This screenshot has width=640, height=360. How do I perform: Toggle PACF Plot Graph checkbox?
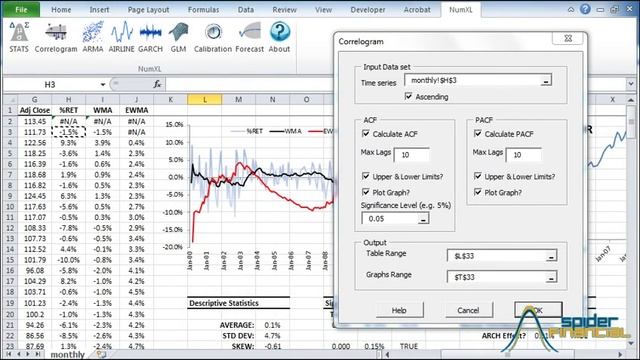coord(478,192)
